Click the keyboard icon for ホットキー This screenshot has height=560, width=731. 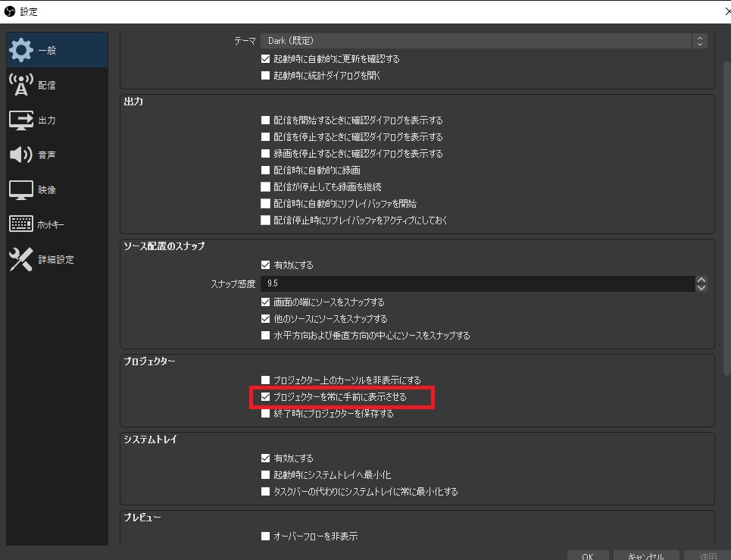click(x=21, y=224)
